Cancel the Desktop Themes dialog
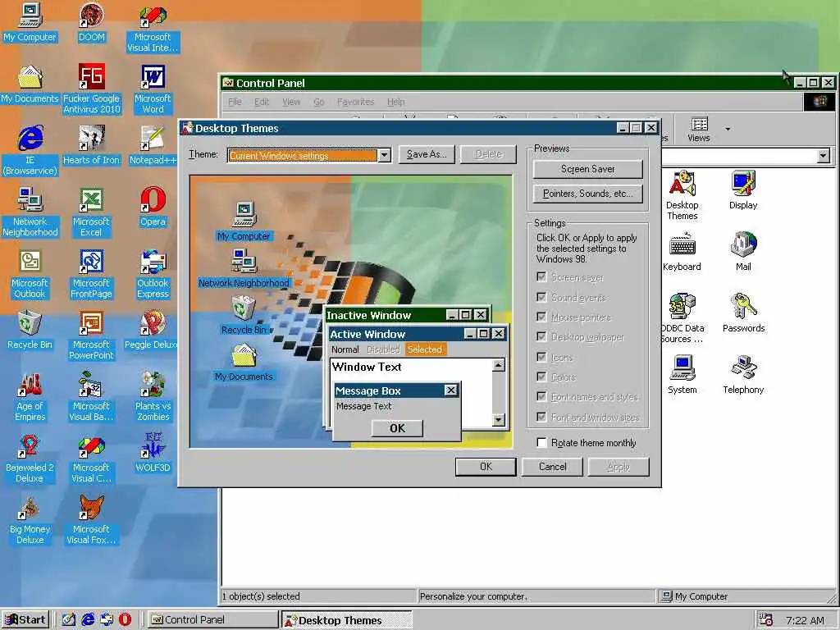The height and width of the screenshot is (630, 840). (x=552, y=467)
